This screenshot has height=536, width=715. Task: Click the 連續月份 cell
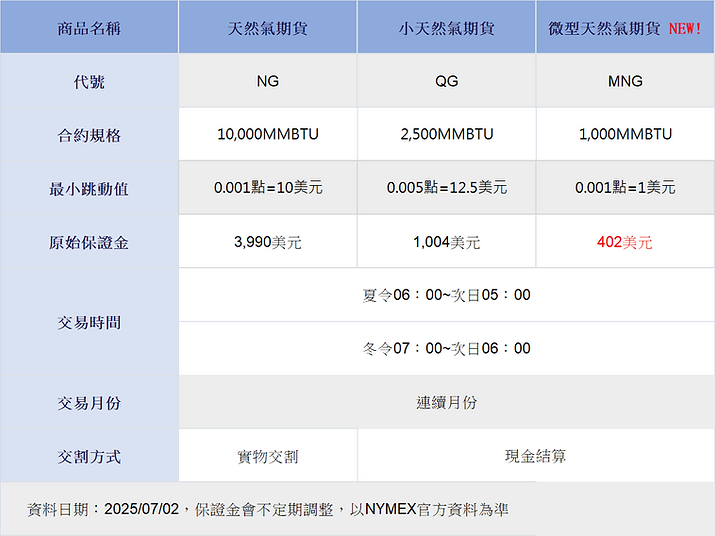(446, 402)
